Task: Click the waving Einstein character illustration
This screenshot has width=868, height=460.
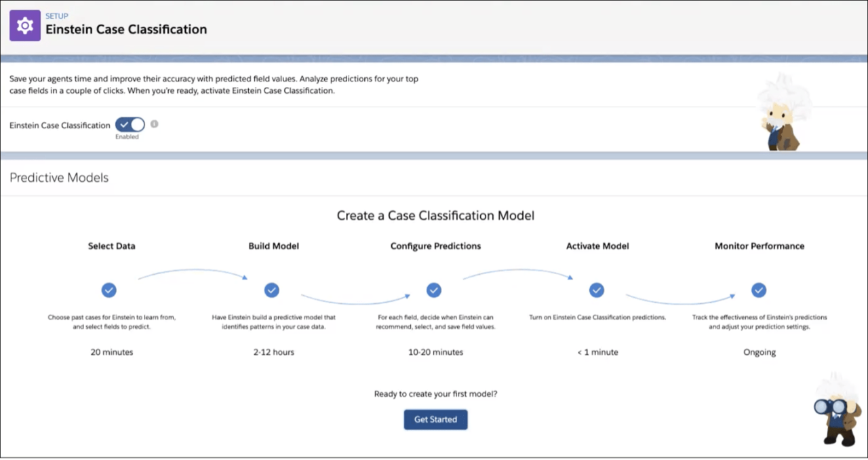Action: (x=783, y=112)
